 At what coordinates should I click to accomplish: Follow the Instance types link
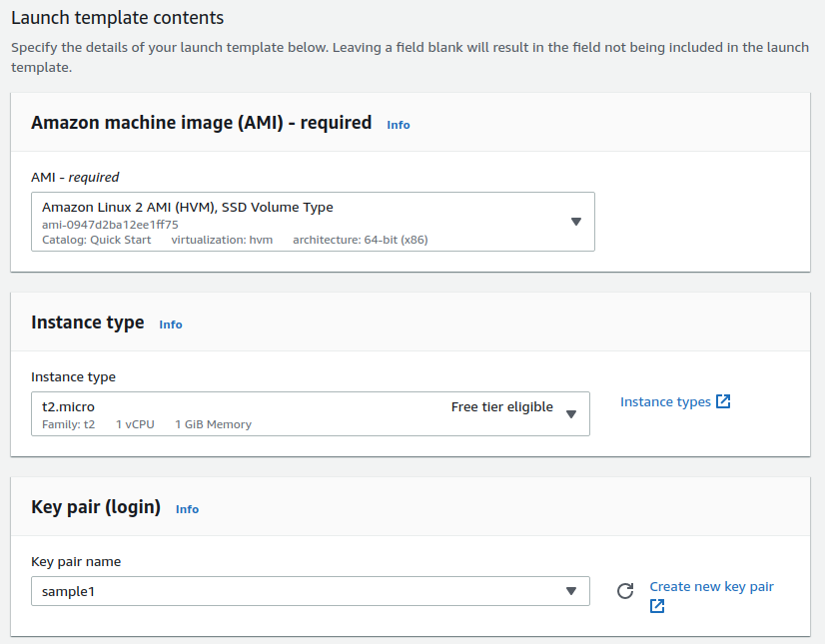pyautogui.click(x=665, y=401)
